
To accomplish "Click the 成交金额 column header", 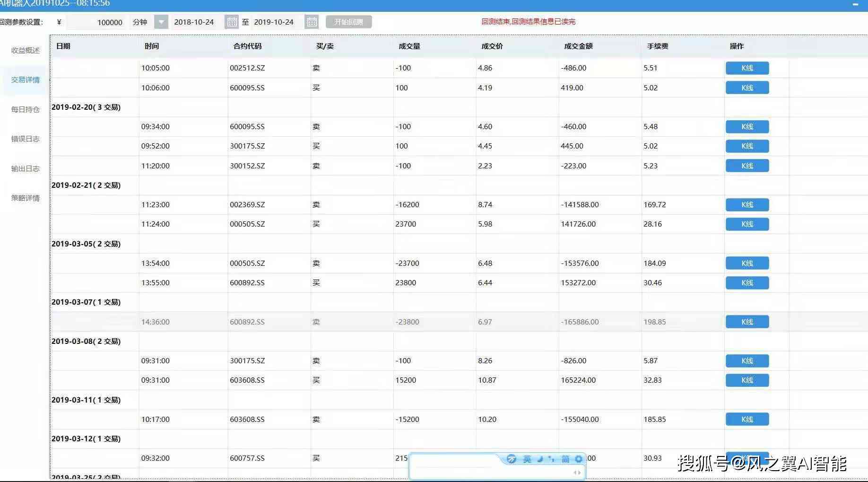I will point(578,46).
